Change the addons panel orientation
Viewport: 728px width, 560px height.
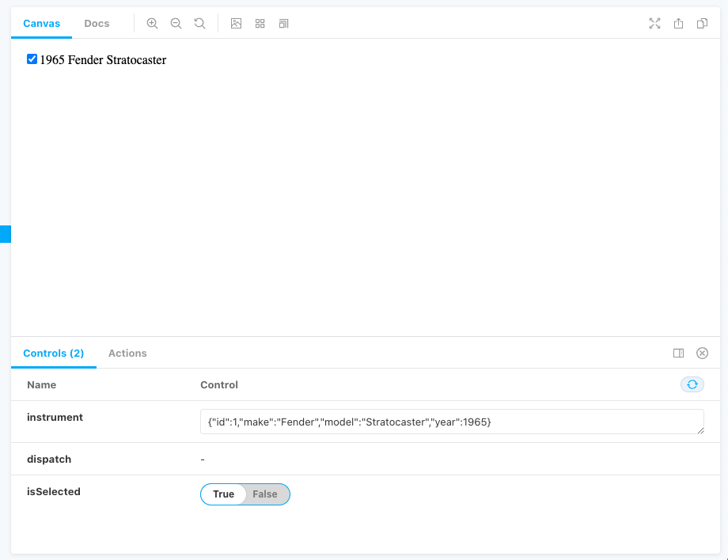(x=678, y=353)
